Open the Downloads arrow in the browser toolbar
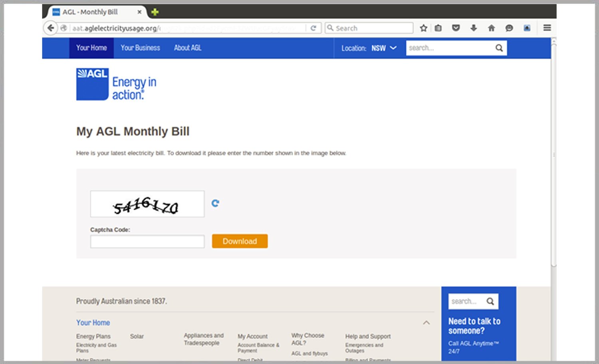599x364 pixels. tap(474, 28)
